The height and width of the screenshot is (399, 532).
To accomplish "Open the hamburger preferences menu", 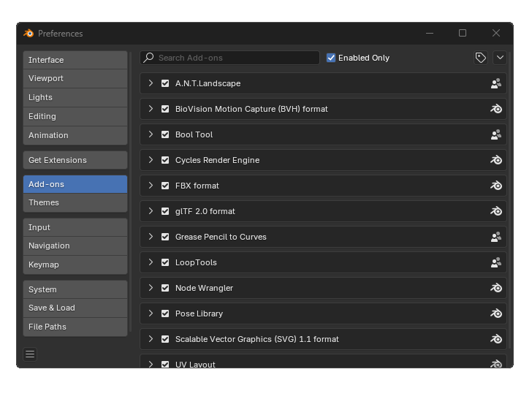I will (x=30, y=354).
